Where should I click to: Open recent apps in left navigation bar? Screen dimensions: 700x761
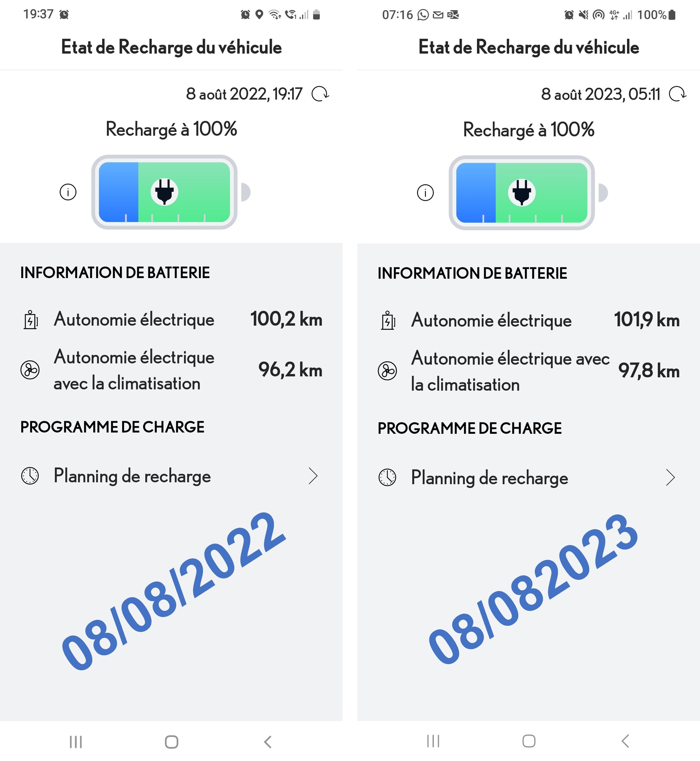click(x=76, y=742)
